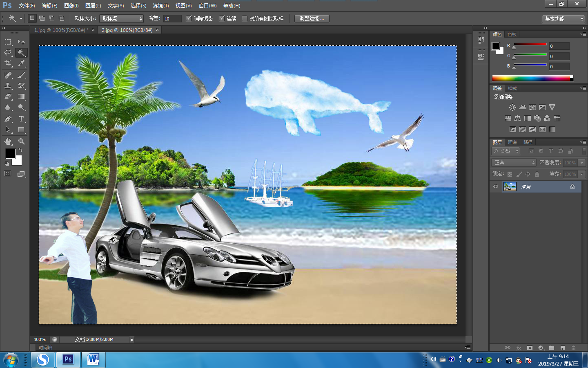This screenshot has height=368, width=588.
Task: Toggle the 连续 contiguous checkbox
Action: coord(222,18)
